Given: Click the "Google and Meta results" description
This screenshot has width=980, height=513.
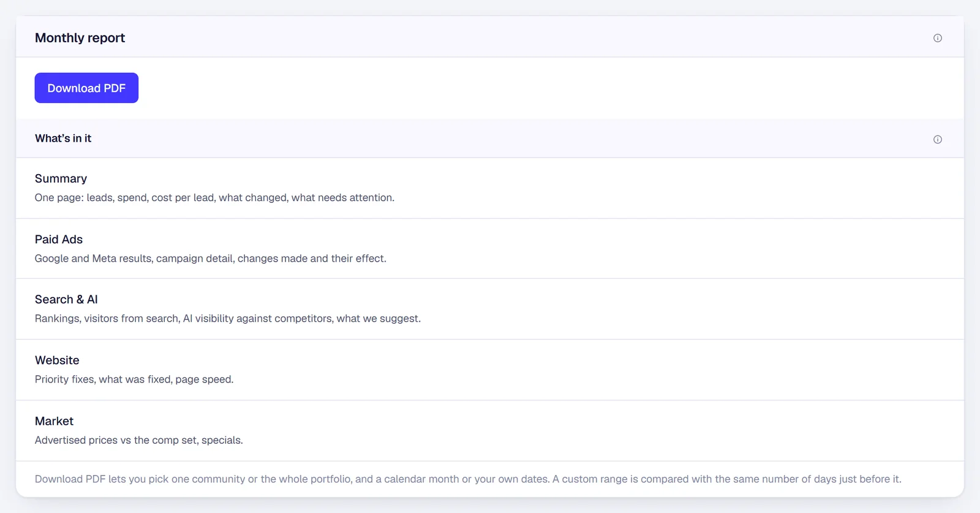Looking at the screenshot, I should pyautogui.click(x=211, y=258).
